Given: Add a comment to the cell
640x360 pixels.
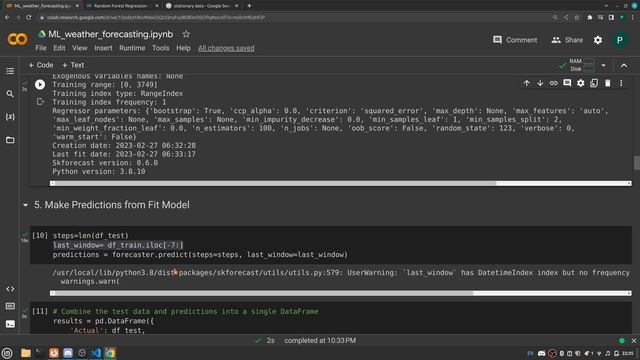Looking at the screenshot, I should pyautogui.click(x=567, y=83).
